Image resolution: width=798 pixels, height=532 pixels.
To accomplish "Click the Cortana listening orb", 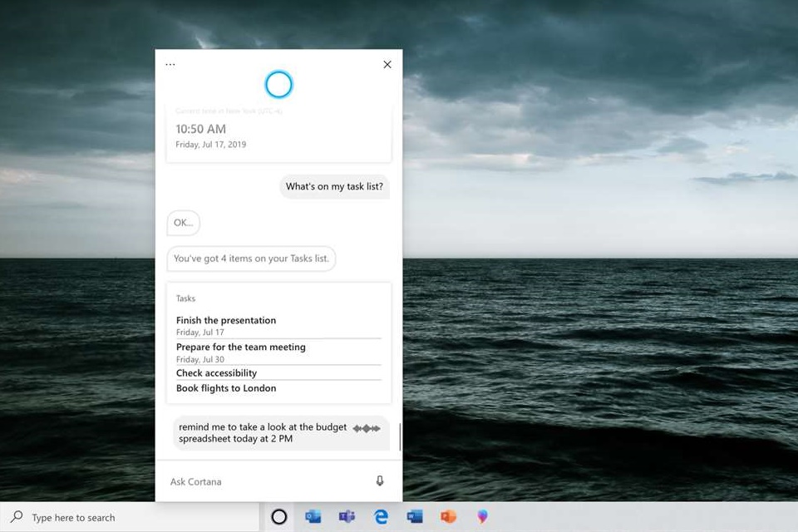I will coord(278,83).
